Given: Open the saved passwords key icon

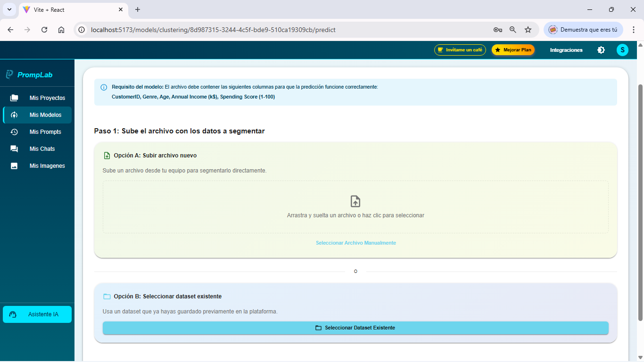Looking at the screenshot, I should (498, 30).
